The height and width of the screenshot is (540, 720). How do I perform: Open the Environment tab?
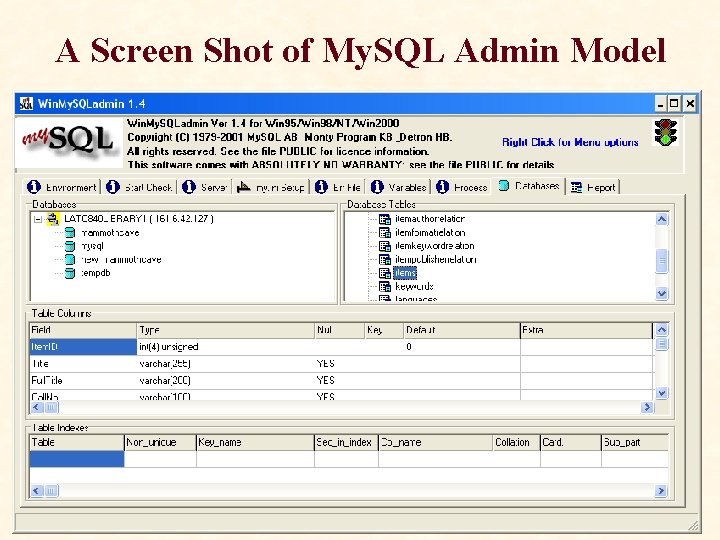(x=62, y=187)
